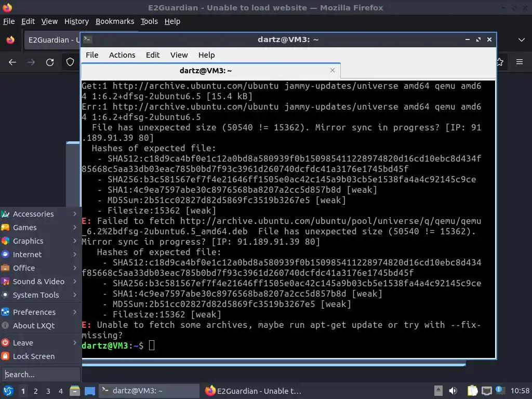Screen dimensions: 532x399
Task: Click the show desktop icon in the taskbar
Action: click(89, 391)
